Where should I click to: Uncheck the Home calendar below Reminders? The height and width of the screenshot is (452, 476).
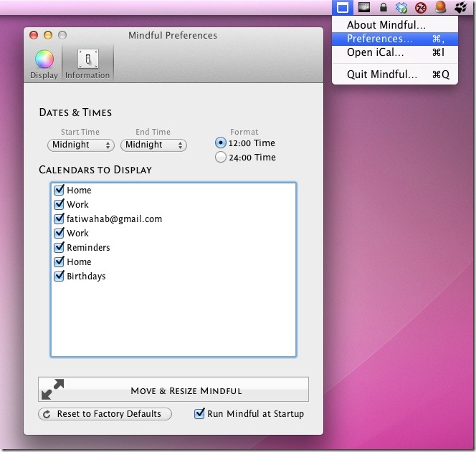coord(59,261)
